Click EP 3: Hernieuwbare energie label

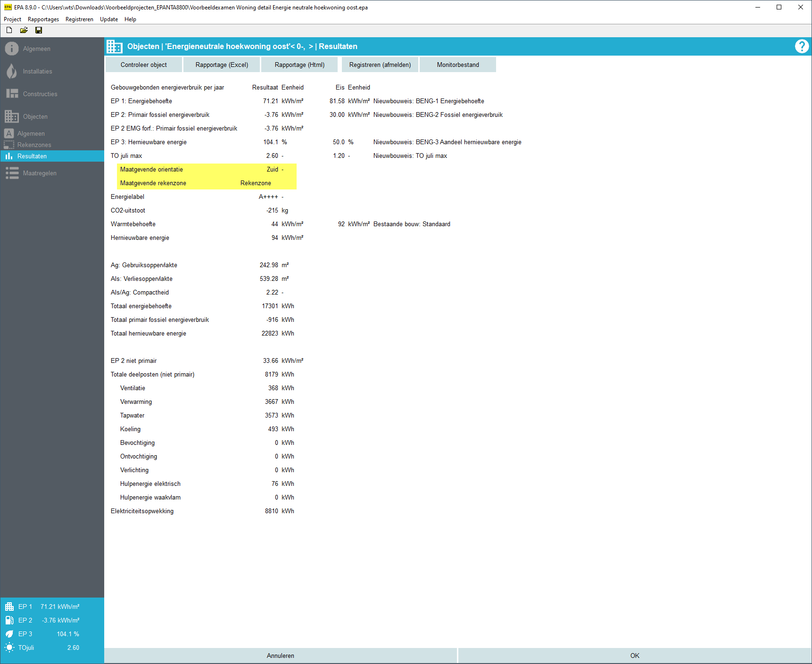(149, 142)
